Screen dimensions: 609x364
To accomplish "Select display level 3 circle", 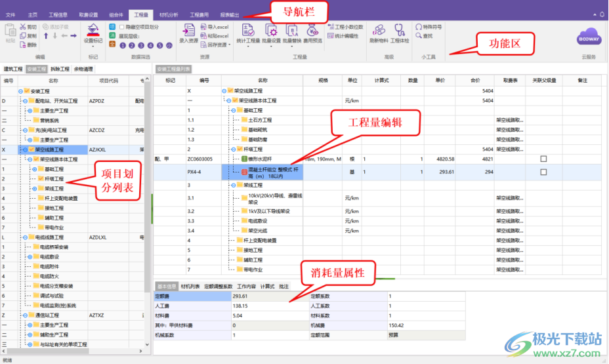I will pos(141,45).
